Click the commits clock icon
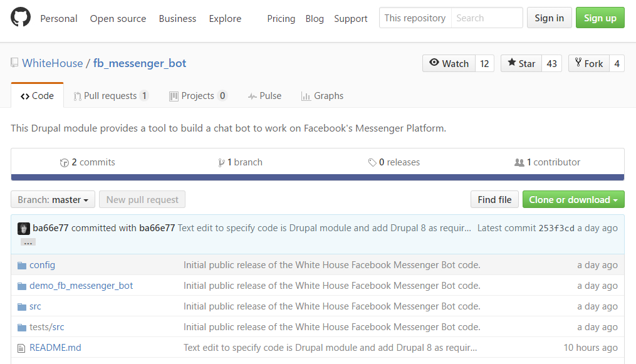The image size is (636, 364). point(65,162)
